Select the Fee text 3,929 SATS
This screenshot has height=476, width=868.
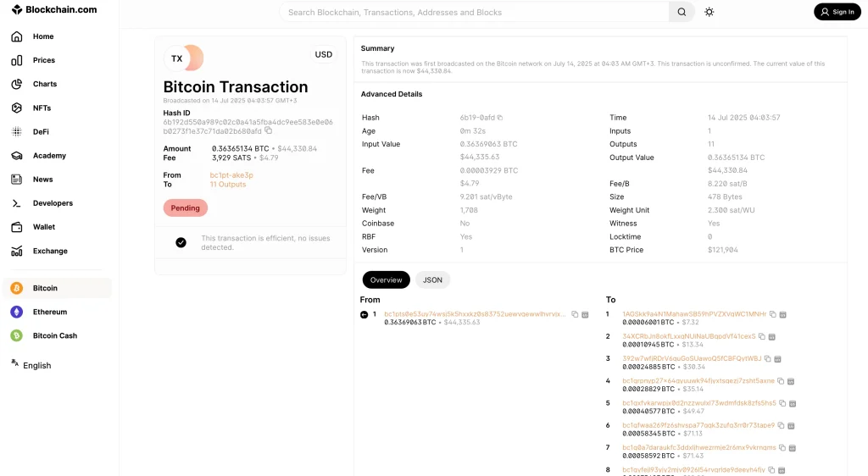click(x=231, y=158)
